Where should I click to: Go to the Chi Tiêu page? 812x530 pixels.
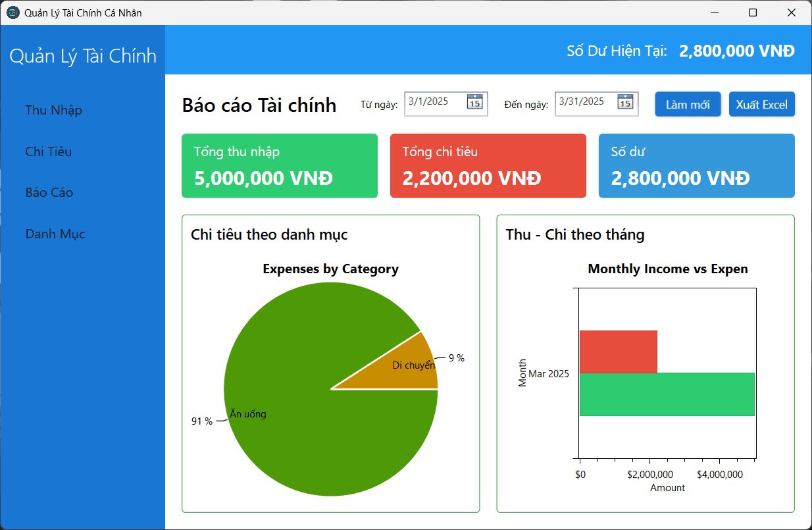49,151
